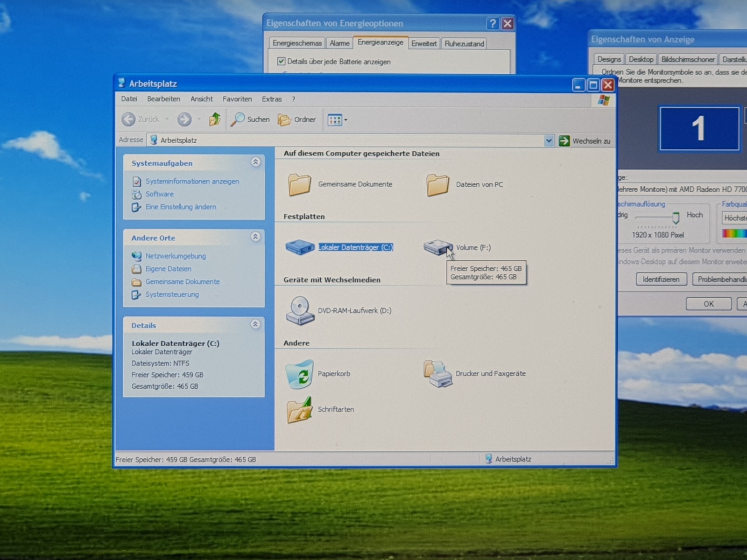Open the Papierkorb recycle bin icon

tap(300, 373)
